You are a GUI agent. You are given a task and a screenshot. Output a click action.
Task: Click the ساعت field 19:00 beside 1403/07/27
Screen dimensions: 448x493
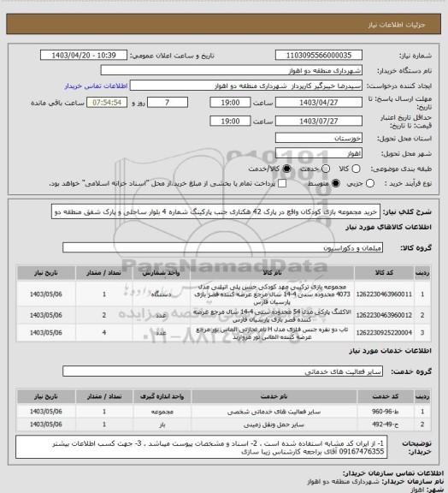pyautogui.click(x=230, y=121)
